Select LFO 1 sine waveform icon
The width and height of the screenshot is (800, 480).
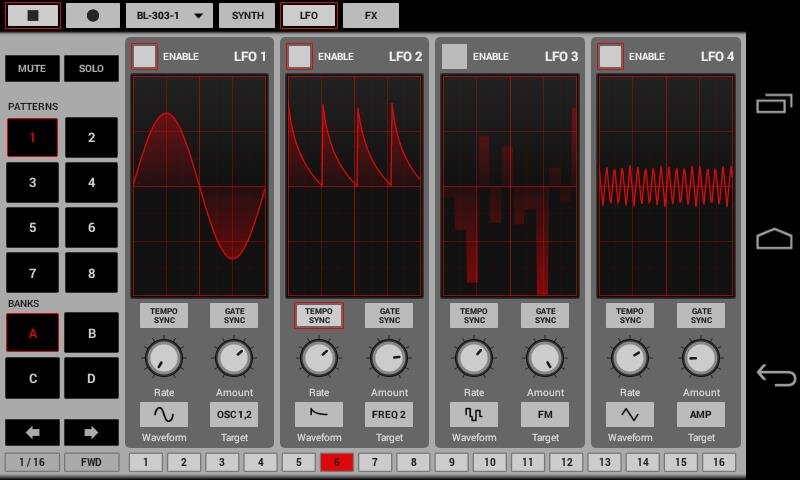point(163,415)
